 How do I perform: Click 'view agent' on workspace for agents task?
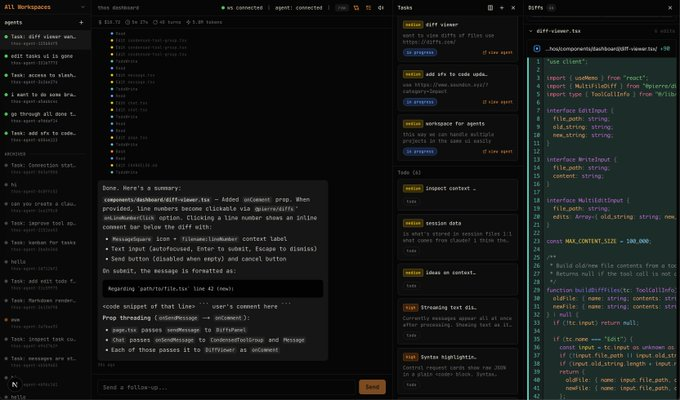497,151
